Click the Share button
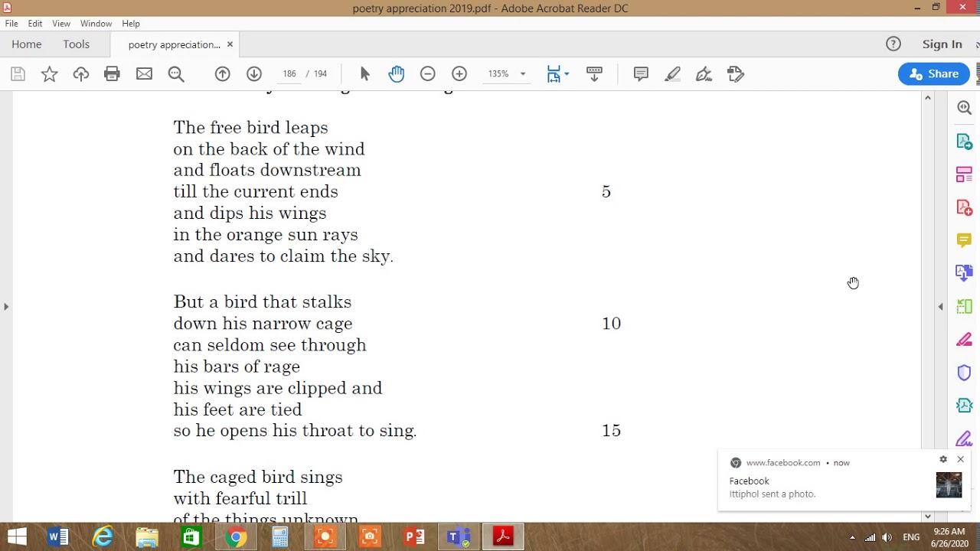980x551 pixels. (934, 74)
